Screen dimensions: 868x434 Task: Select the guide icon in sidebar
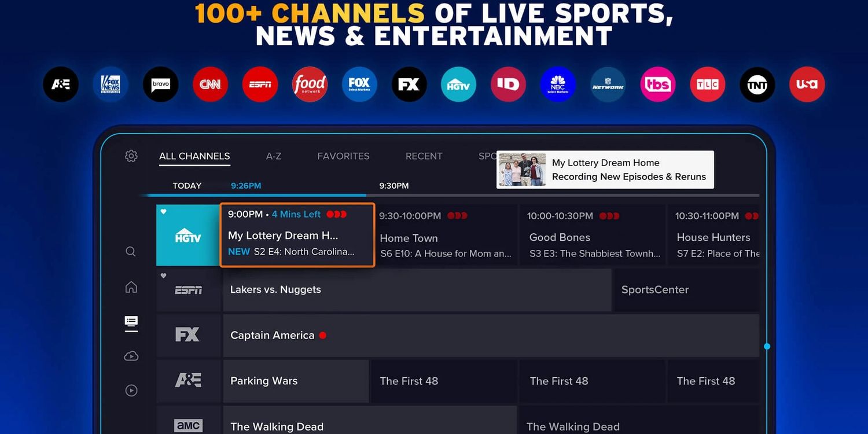pyautogui.click(x=131, y=322)
